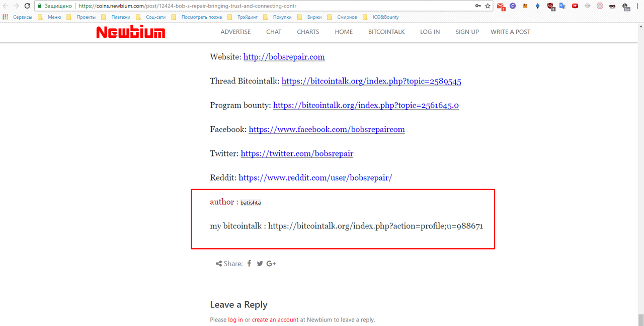
Task: Open the Сервисы apps grid icon
Action: [x=6, y=17]
